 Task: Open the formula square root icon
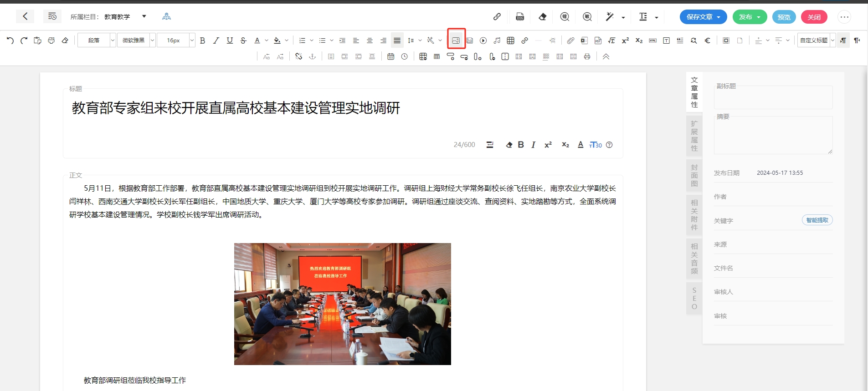tap(611, 41)
